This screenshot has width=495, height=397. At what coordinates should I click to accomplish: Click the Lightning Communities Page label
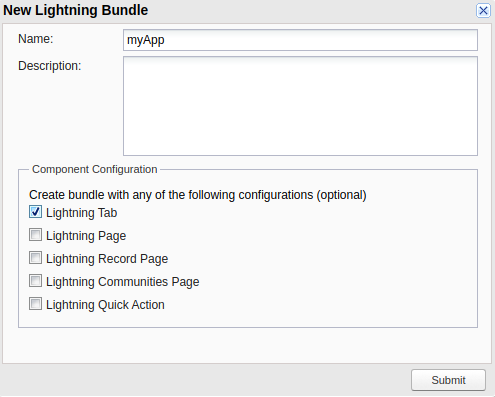point(123,282)
